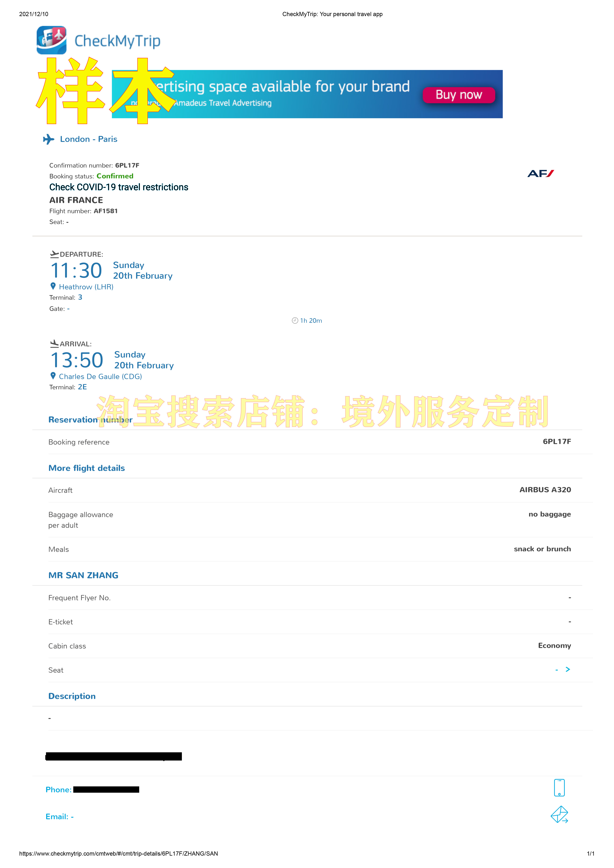Click the location pin next to Heathrow (LHR)
The image size is (614, 868).
click(53, 286)
